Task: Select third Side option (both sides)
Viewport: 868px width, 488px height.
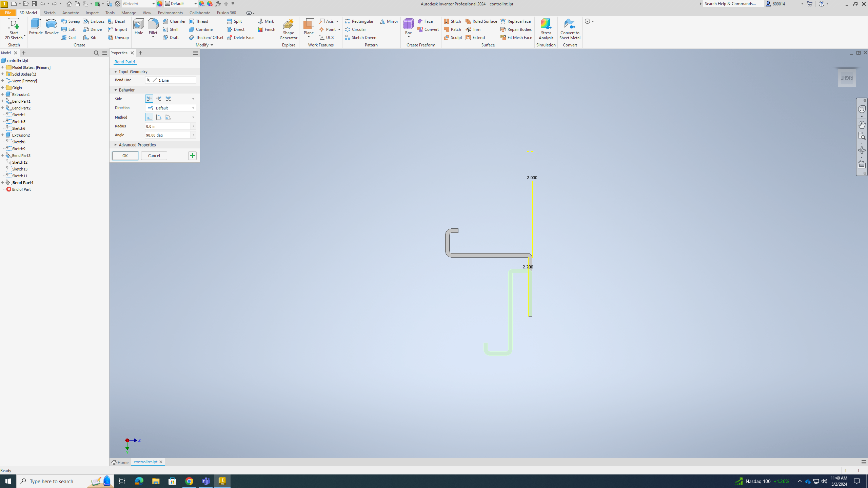Action: tap(168, 99)
